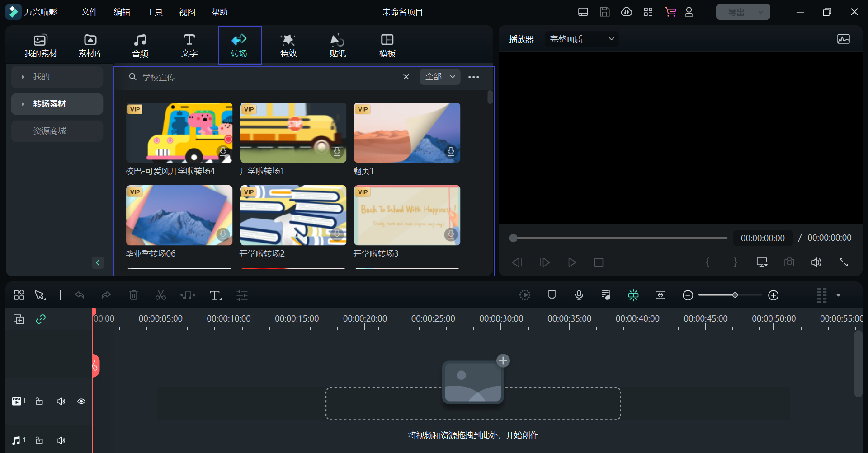The width and height of the screenshot is (868, 453).
Task: Select the 毕业季转场06 thumbnail
Action: 179,215
